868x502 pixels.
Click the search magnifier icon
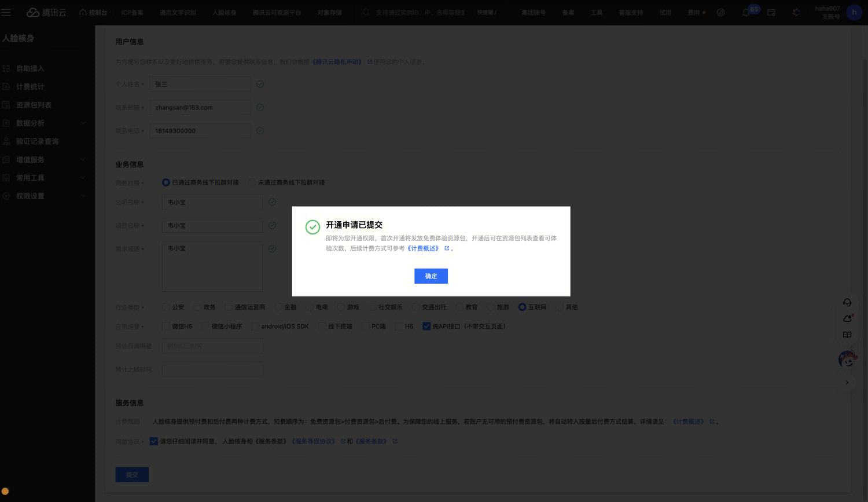(x=366, y=12)
